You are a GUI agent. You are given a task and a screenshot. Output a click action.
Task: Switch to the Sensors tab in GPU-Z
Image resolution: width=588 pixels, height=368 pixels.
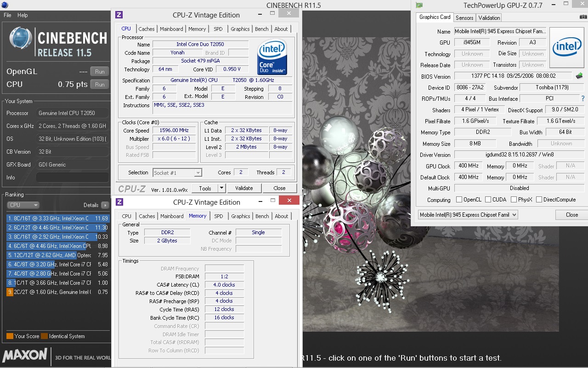pyautogui.click(x=464, y=18)
